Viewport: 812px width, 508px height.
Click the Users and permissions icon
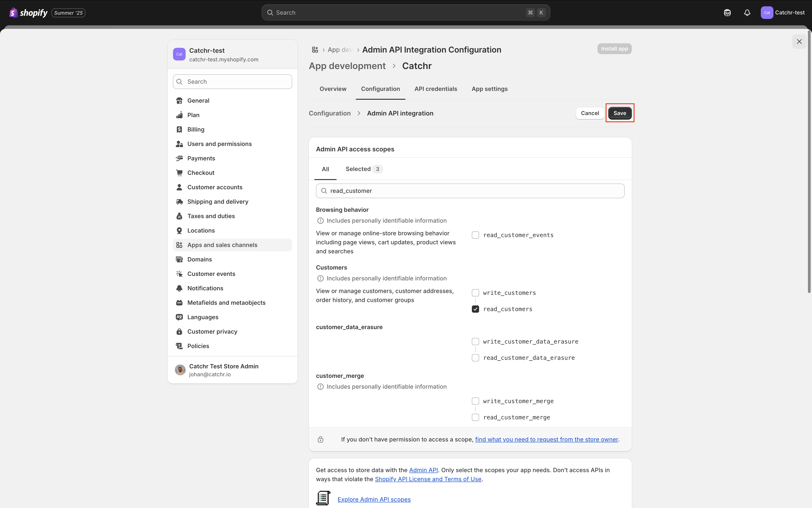tap(179, 144)
